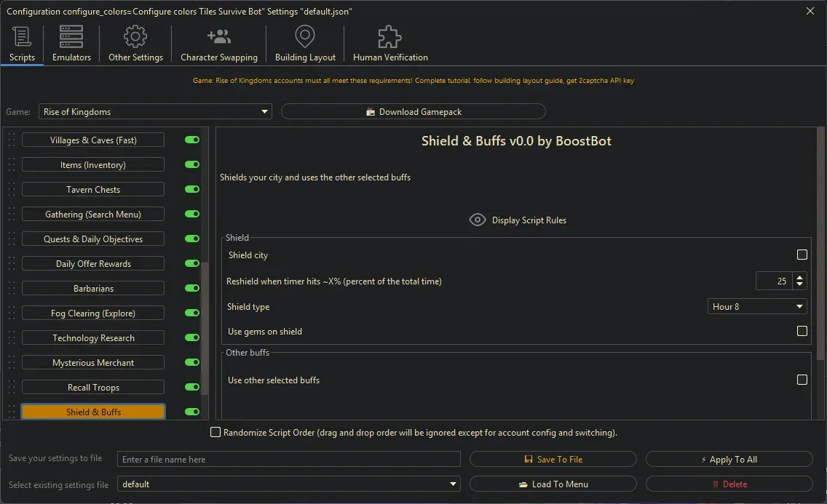Switch to the Emulators tab
827x504 pixels.
(70, 44)
